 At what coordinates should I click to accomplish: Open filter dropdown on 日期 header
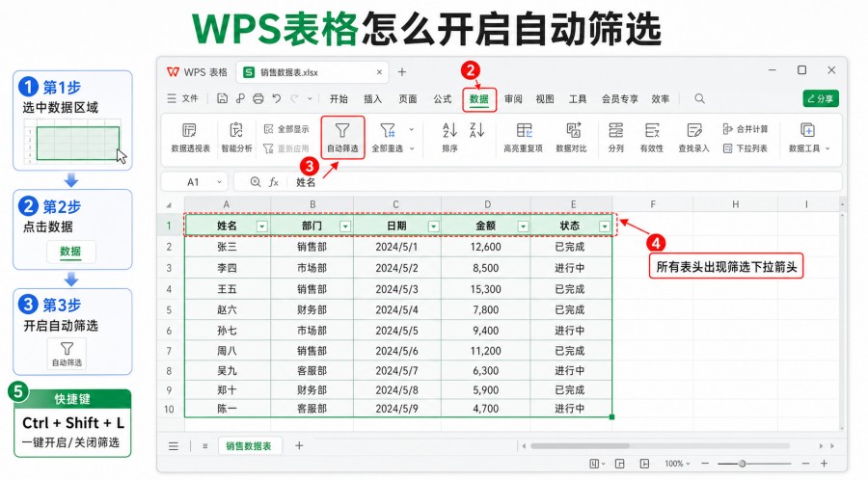[433, 227]
